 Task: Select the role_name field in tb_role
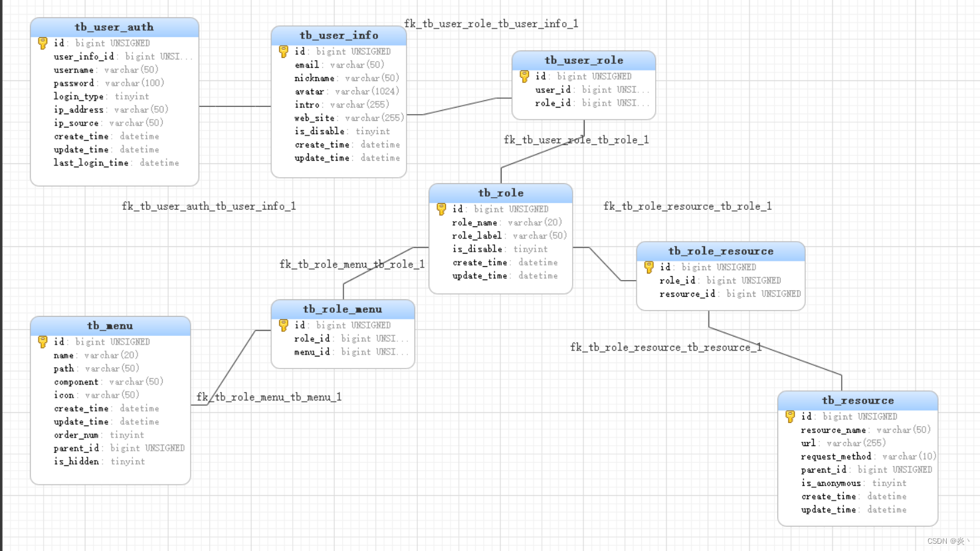[507, 222]
